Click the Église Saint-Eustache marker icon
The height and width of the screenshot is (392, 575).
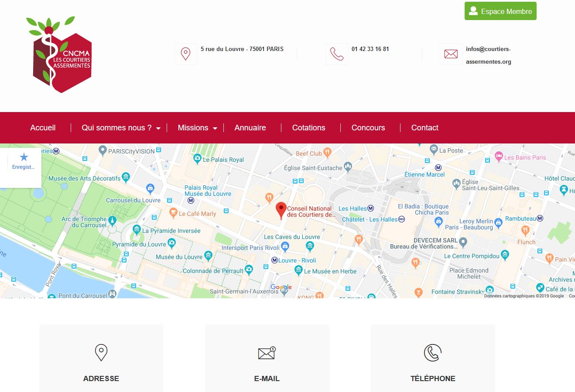348,167
